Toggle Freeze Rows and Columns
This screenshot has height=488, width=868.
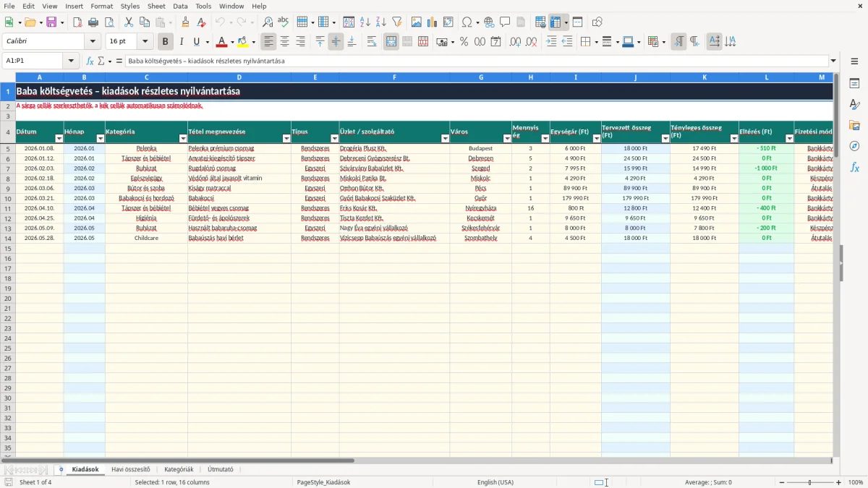pos(556,22)
